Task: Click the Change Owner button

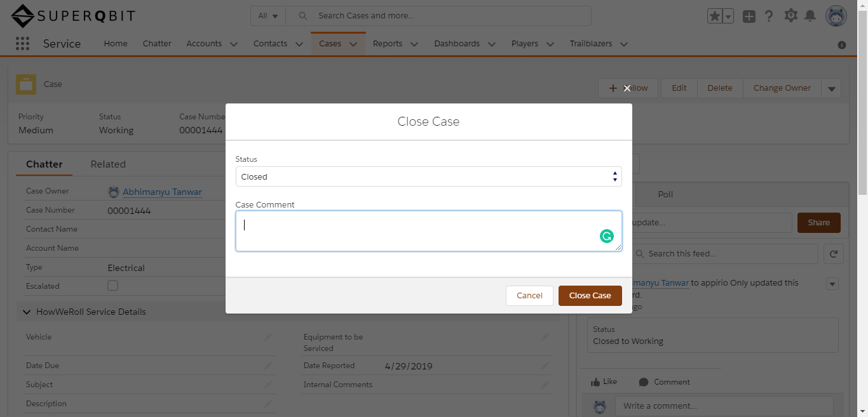Action: [782, 88]
